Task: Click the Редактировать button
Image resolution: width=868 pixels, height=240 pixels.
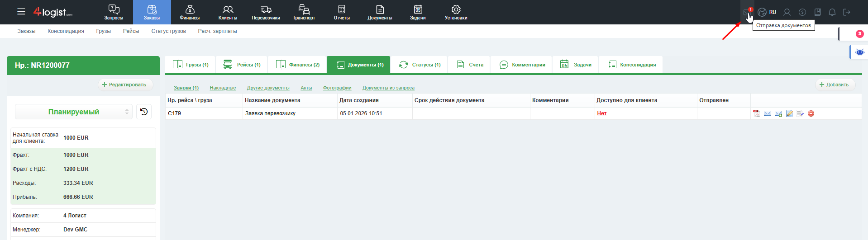Action: click(124, 85)
